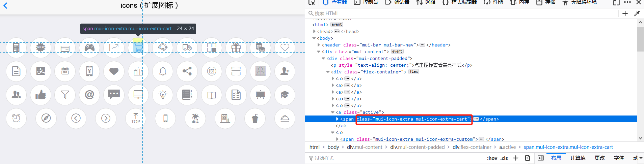Viewport: 644px width, 164px height.
Task: Click the gift box icon
Action: click(x=236, y=48)
